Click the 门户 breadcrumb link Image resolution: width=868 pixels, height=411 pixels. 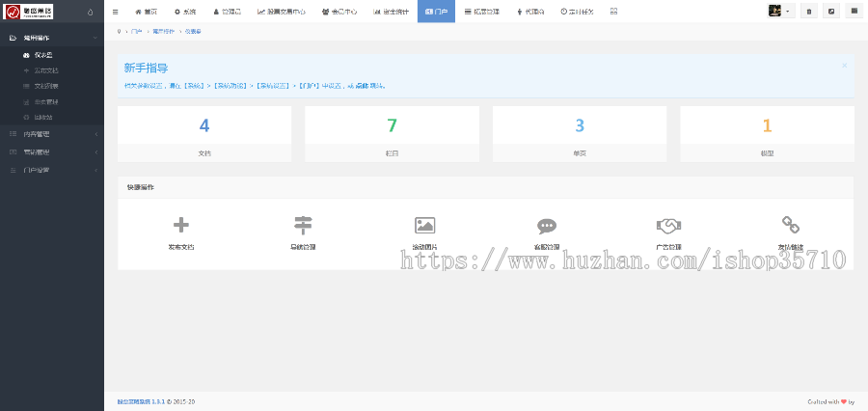(x=136, y=32)
